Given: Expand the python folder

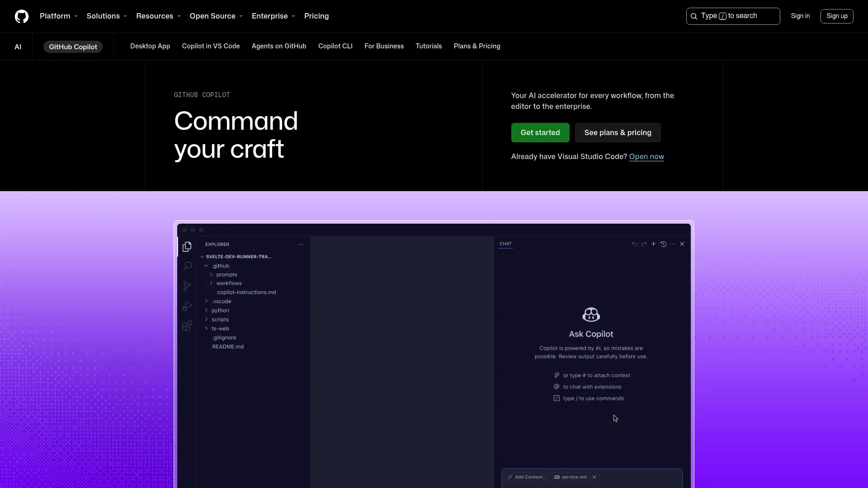Looking at the screenshot, I should click(x=206, y=310).
